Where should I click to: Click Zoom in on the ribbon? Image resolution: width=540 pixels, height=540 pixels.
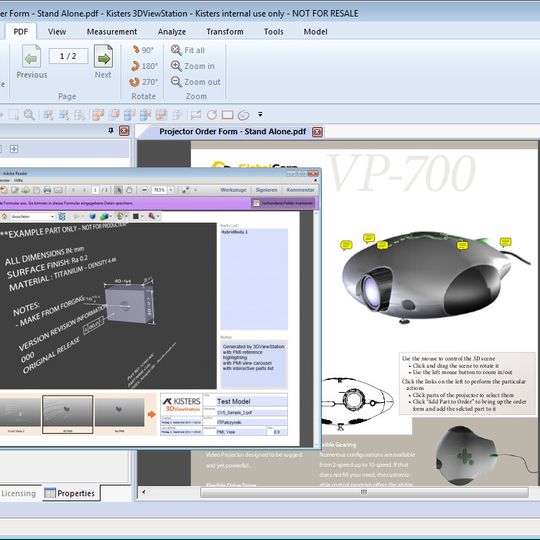(193, 66)
